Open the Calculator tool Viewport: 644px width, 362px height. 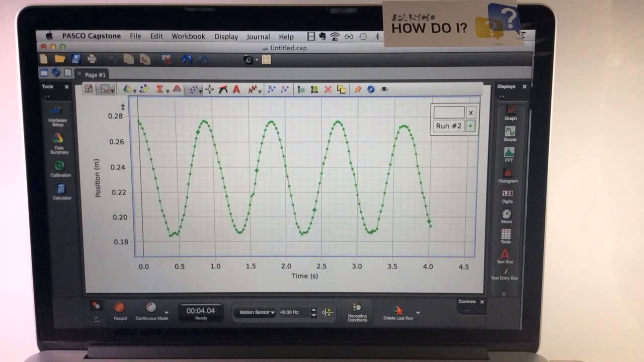(x=61, y=192)
